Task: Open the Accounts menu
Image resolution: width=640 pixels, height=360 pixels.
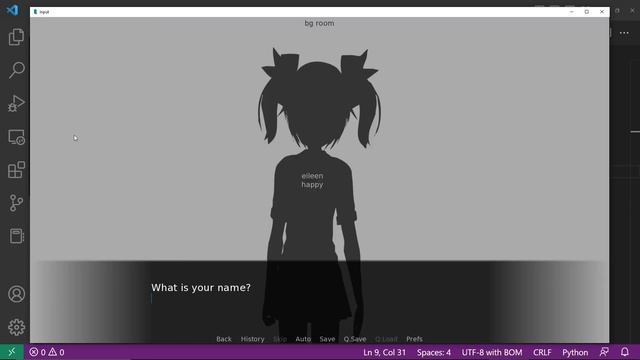Action: point(16,294)
